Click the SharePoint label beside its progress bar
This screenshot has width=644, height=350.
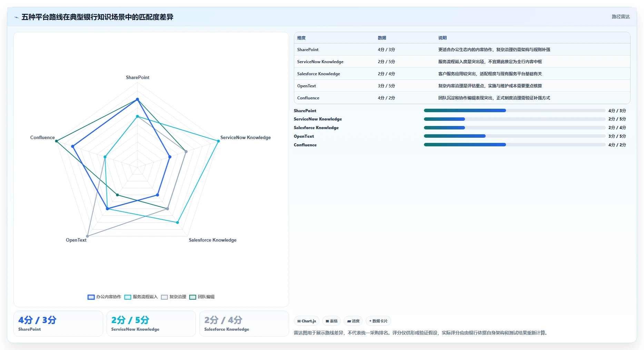click(305, 111)
